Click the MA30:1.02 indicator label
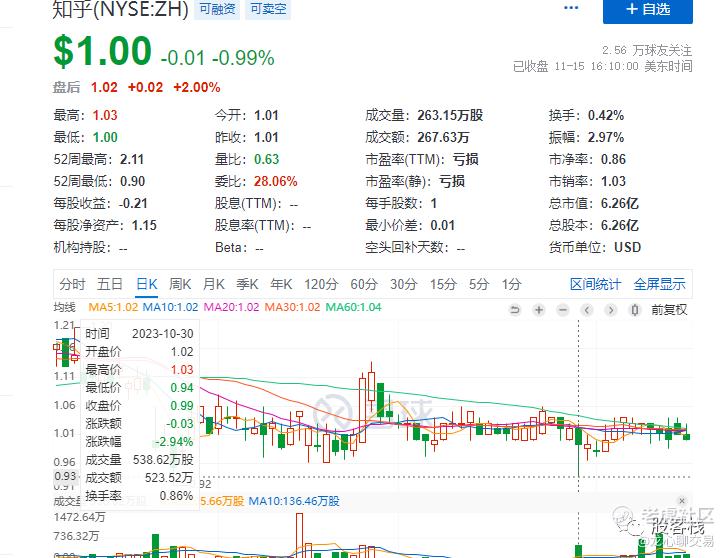Screen dimensions: 728x558 pos(292,307)
